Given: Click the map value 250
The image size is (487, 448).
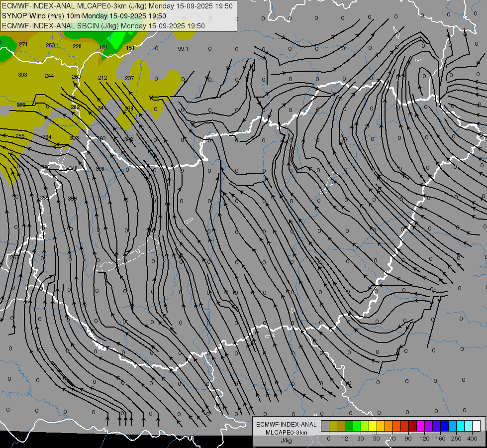Looking at the screenshot, I should click(50, 45).
